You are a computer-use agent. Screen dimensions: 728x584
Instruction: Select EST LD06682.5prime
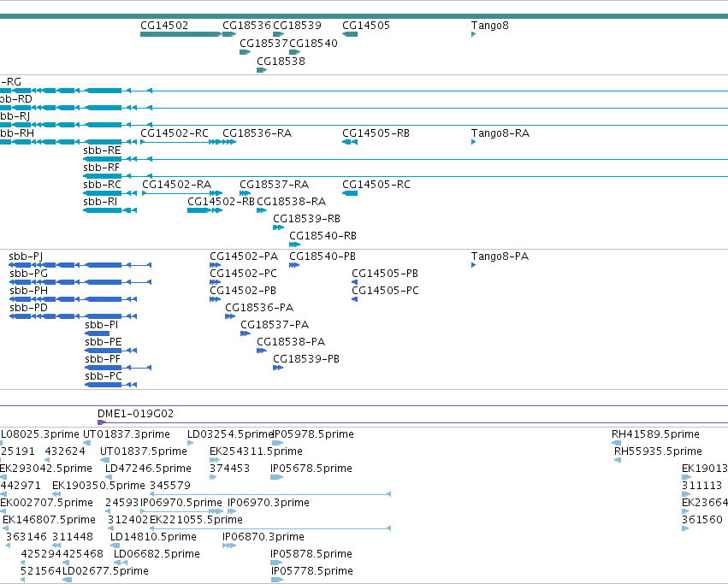[x=121, y=563]
